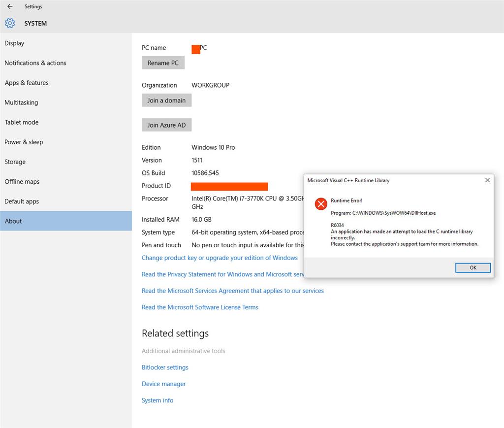Click the 64-bit operating system text
504x428 pixels.
coord(248,232)
